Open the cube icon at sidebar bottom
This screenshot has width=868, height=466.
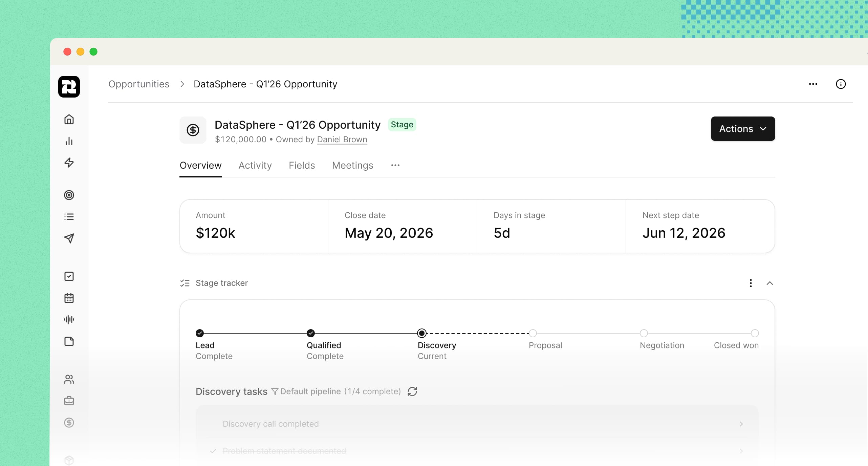[69, 460]
